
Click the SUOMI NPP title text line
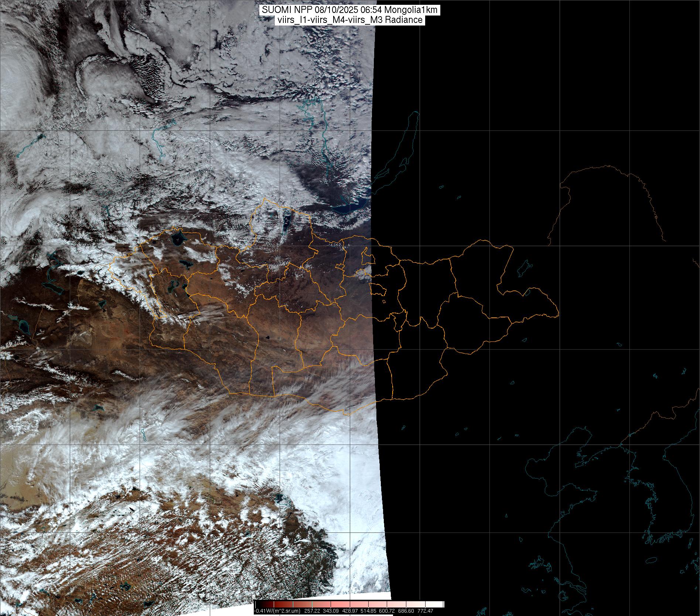click(x=350, y=10)
